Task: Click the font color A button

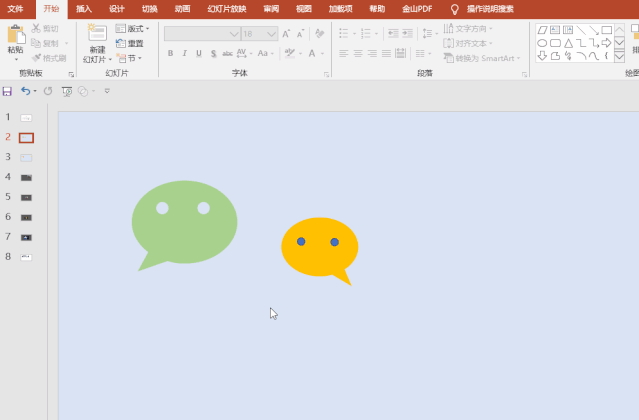Action: point(312,53)
